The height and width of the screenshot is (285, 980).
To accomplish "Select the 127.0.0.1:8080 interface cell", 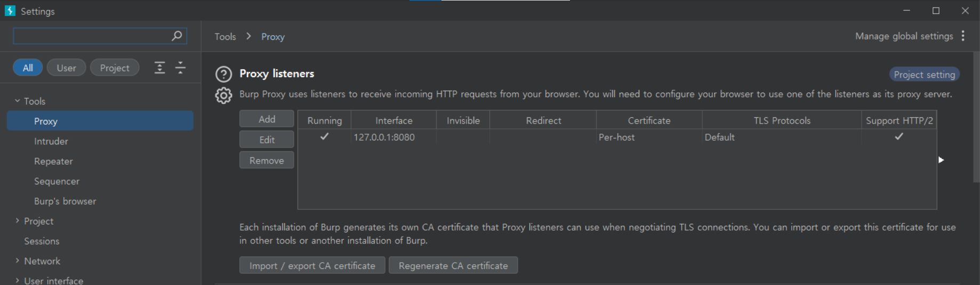I will [x=393, y=137].
